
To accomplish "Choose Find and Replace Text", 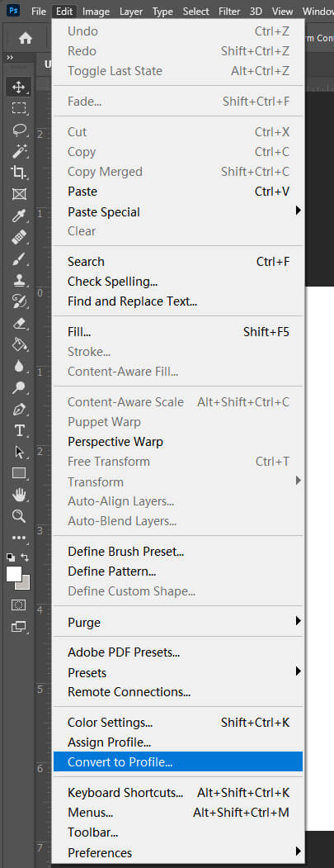I will [178, 301].
